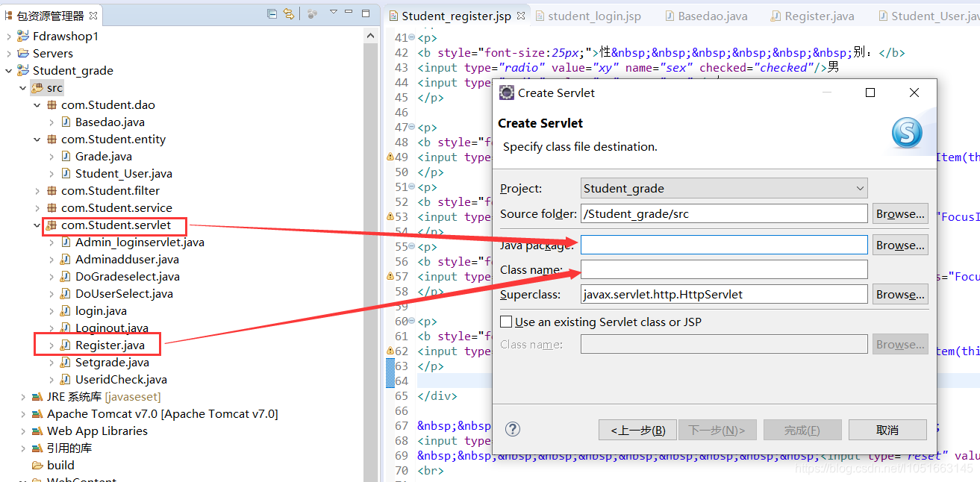Click package explorer scroll up arrow
The height and width of the screenshot is (482, 980).
coord(371,35)
